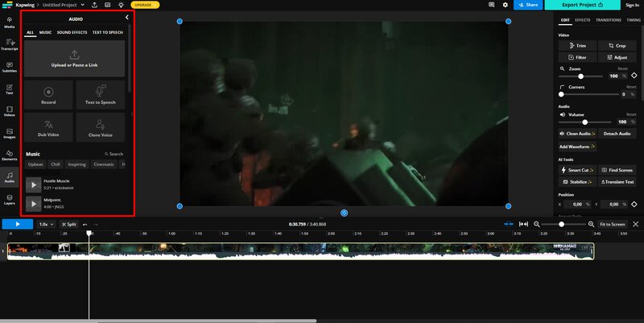The image size is (644, 323).
Task: Click the Corners slider handle
Action: point(561,94)
